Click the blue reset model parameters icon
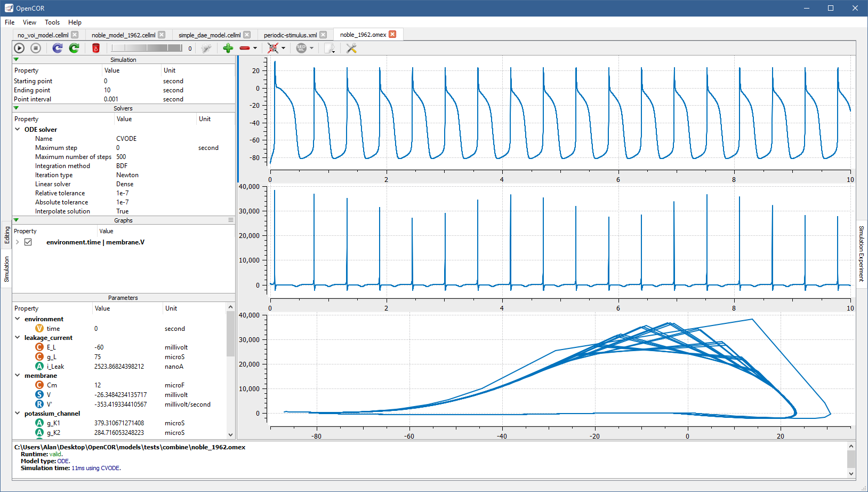868x492 pixels. tap(58, 48)
